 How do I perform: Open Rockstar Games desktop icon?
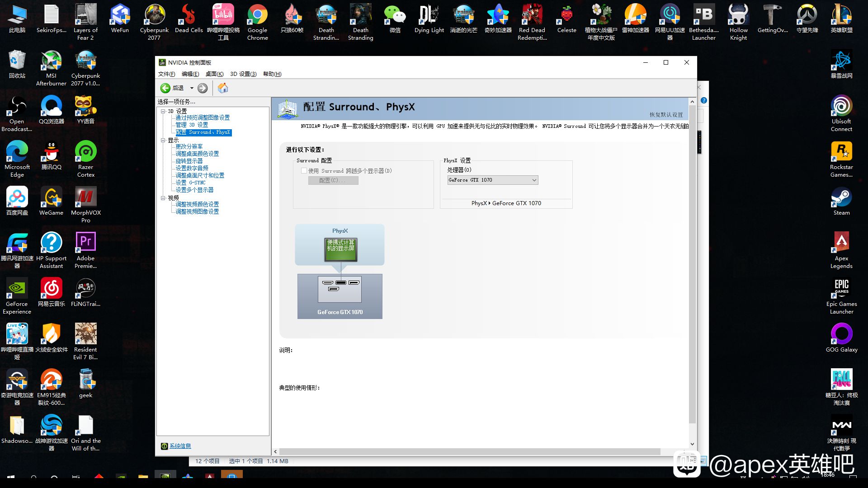841,159
